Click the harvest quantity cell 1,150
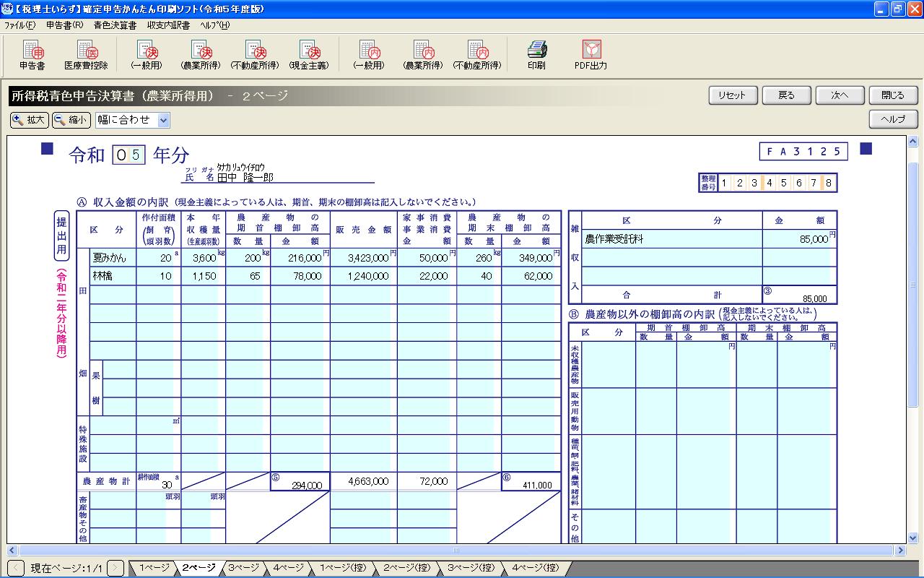 pyautogui.click(x=203, y=276)
